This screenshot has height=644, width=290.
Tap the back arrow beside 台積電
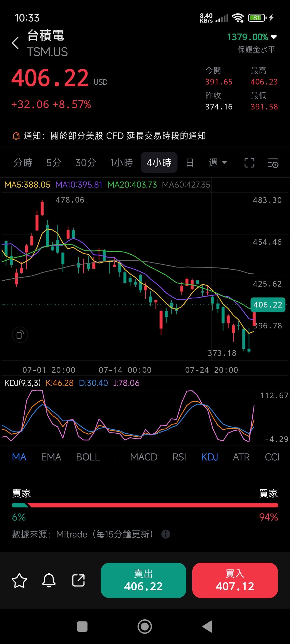coord(15,43)
